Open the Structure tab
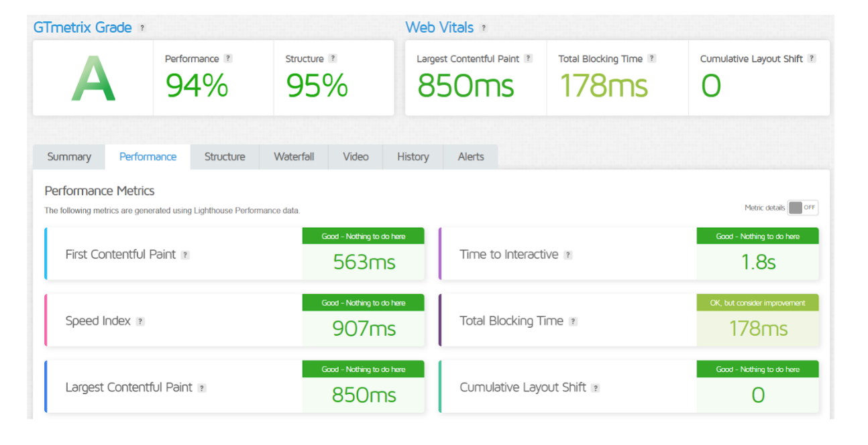The image size is (868, 445). tap(225, 157)
